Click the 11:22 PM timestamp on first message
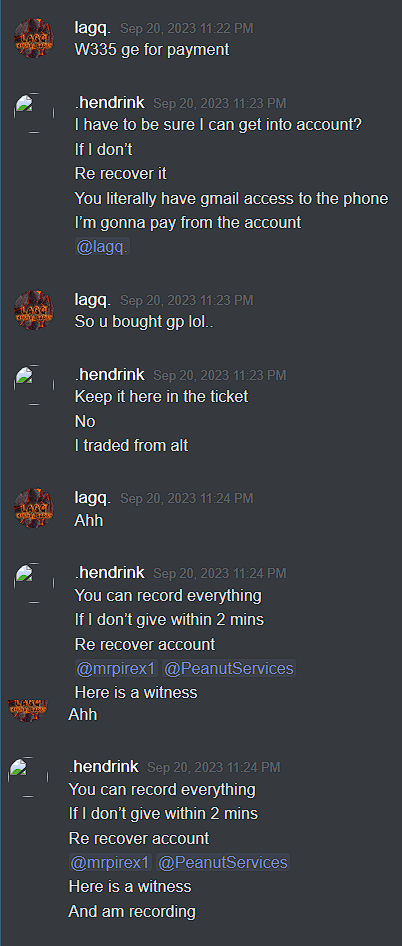This screenshot has width=402, height=946. point(187,28)
